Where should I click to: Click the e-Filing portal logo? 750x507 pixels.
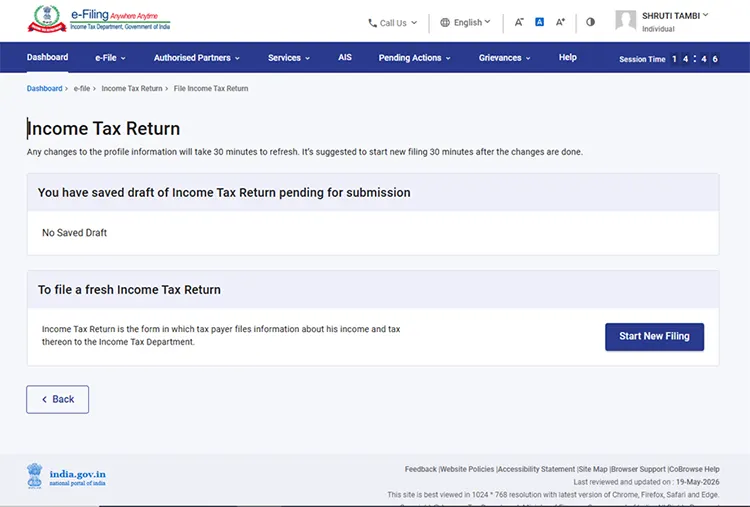pyautogui.click(x=99, y=19)
